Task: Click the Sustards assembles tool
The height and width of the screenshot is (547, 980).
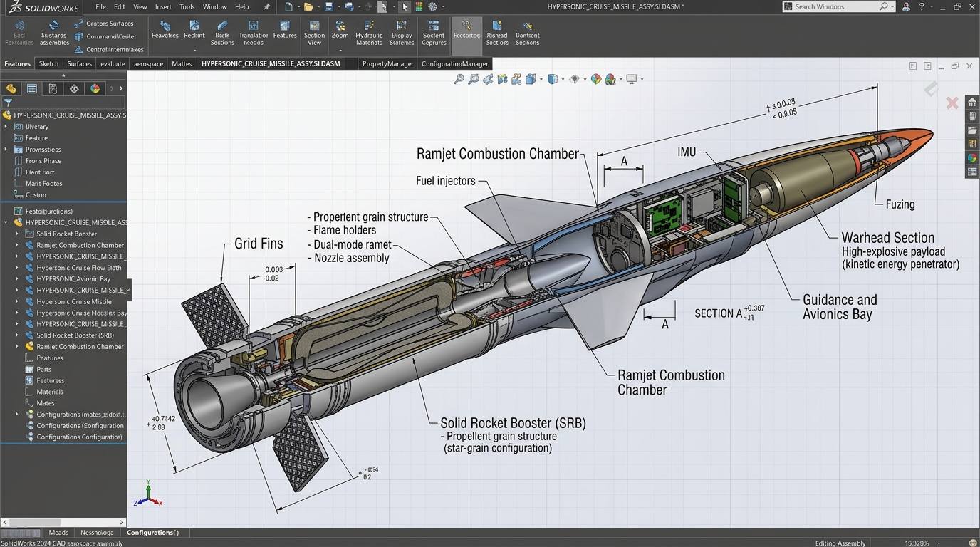Action: point(54,33)
